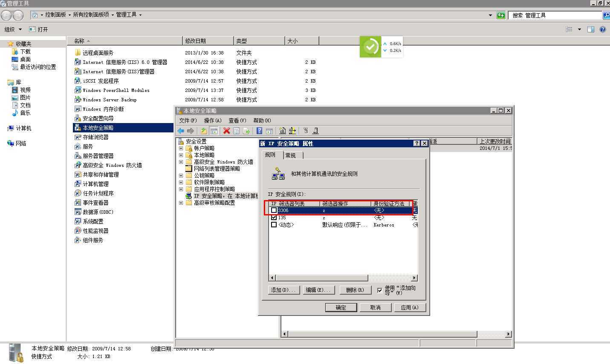
Task: Click the 应用(A) button
Action: (x=410, y=307)
